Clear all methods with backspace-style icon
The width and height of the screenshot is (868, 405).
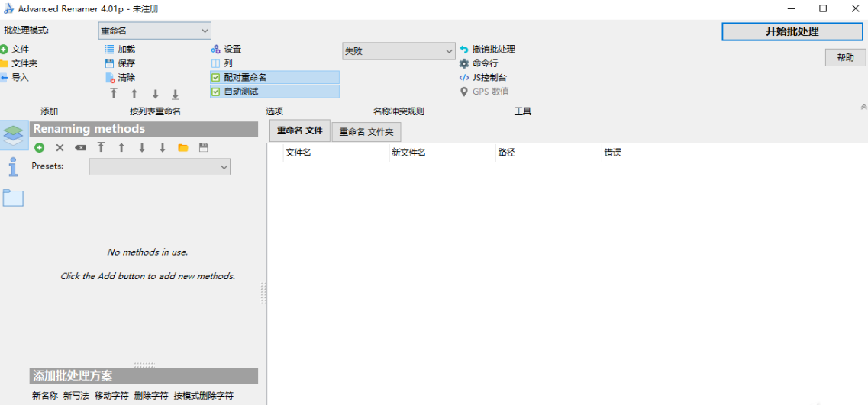click(x=81, y=148)
